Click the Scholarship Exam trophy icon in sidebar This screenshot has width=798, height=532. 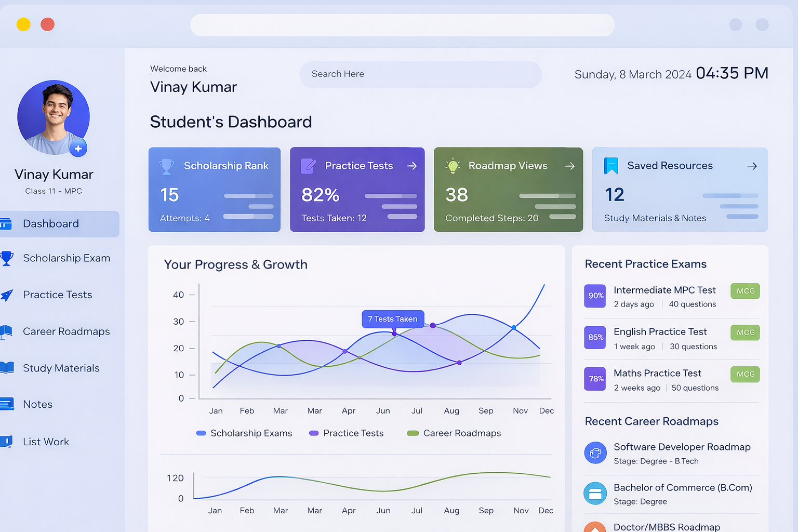click(x=7, y=258)
